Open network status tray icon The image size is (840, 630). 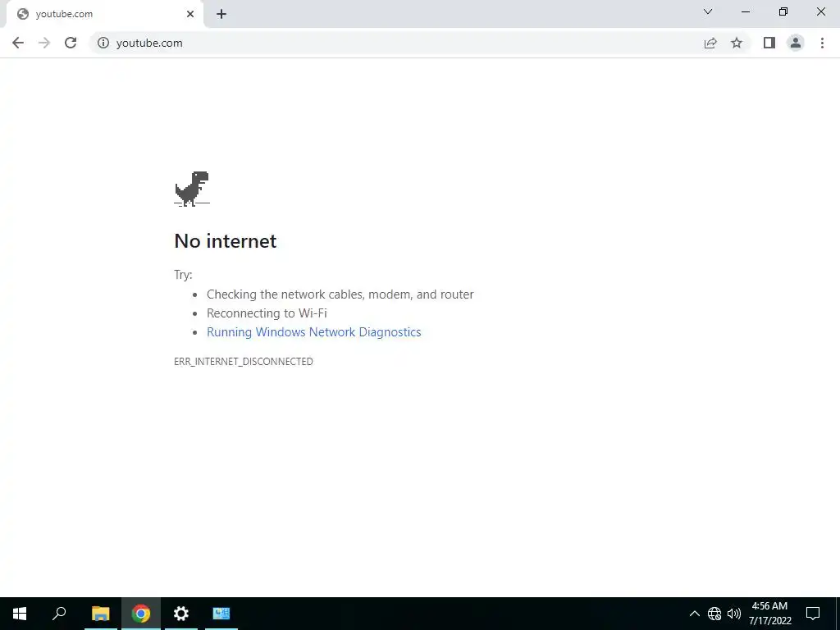[714, 614]
